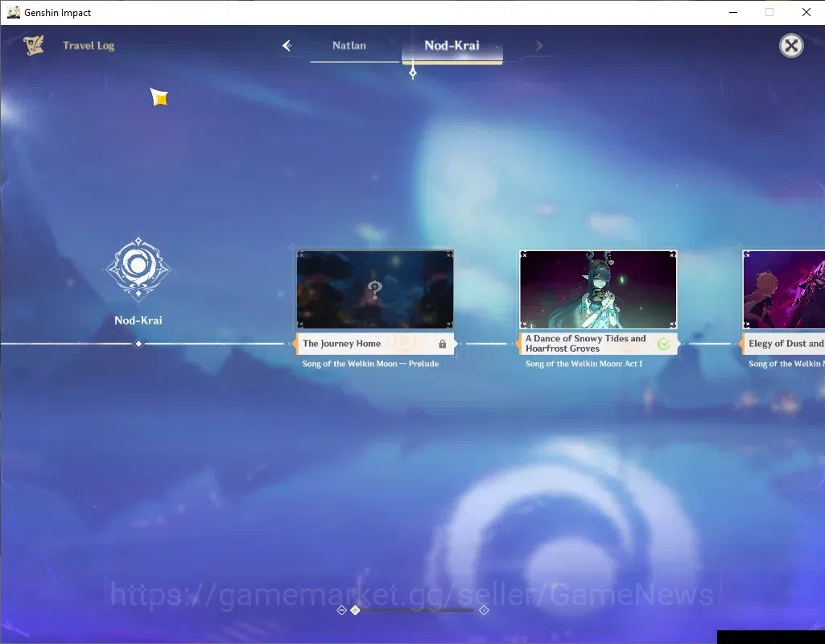Click the left end of bottom scrollbar

tap(341, 610)
